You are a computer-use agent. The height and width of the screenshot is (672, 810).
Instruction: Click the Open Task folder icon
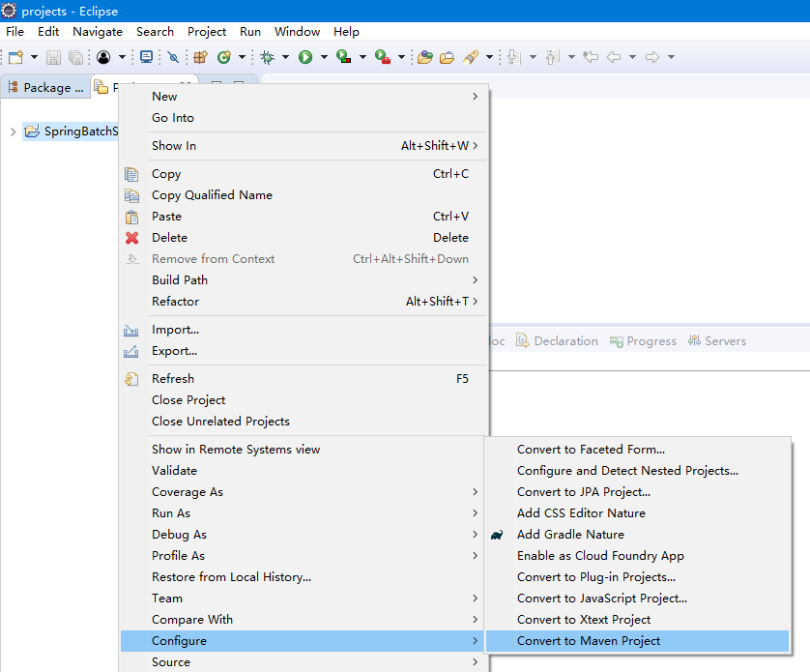[x=448, y=57]
